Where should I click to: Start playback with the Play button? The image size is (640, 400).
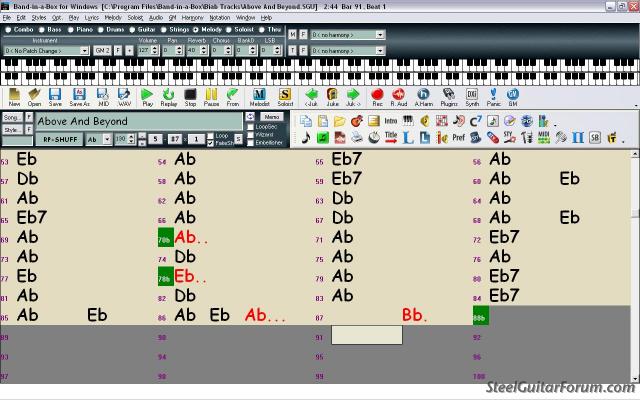147,97
